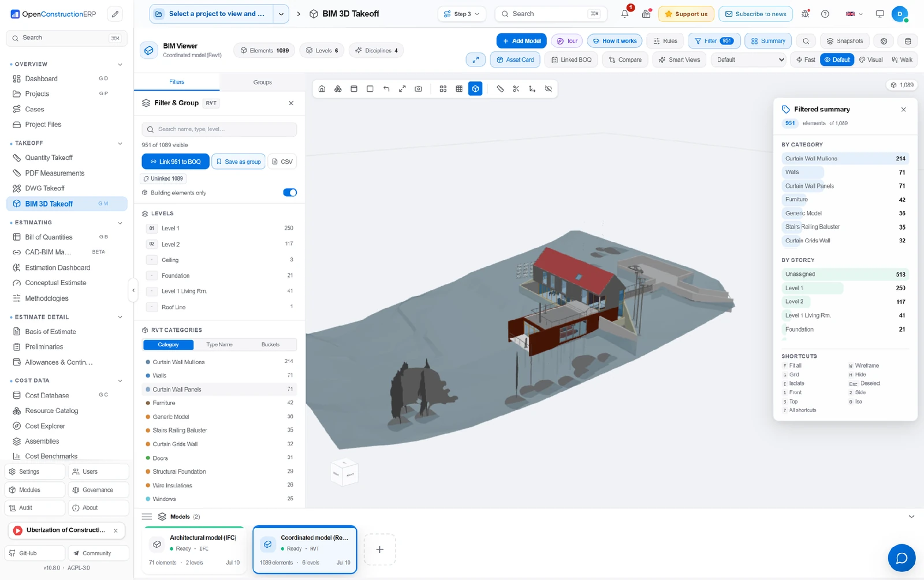Click the expand arrows icon in viewer toolbar

[403, 89]
